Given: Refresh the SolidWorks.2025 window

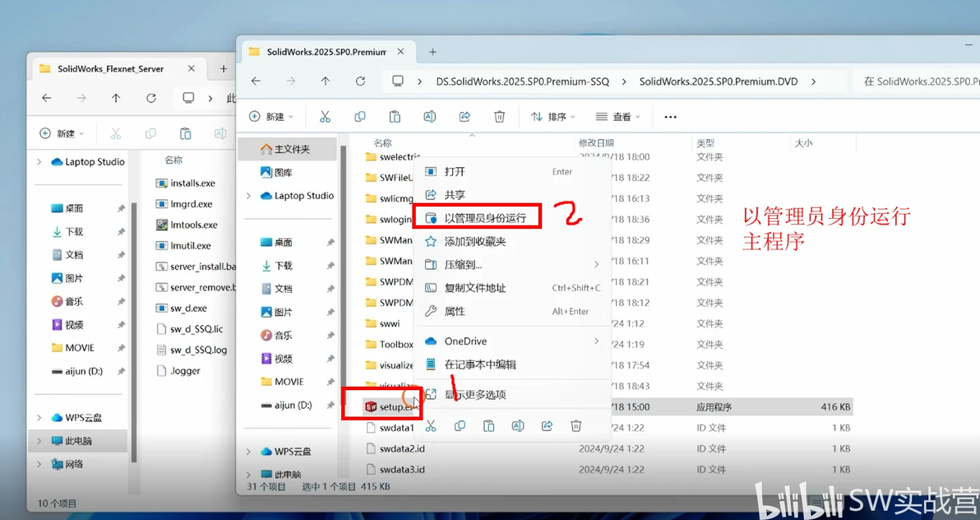Looking at the screenshot, I should 360,81.
